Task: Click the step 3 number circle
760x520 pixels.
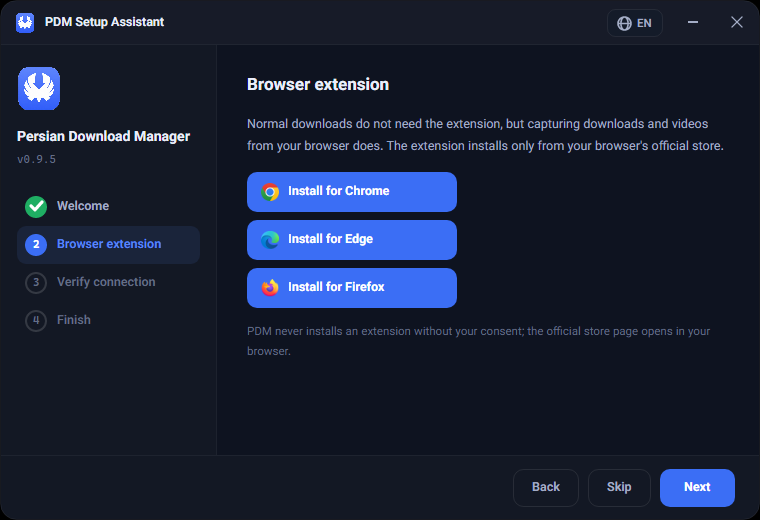Action: 36,283
